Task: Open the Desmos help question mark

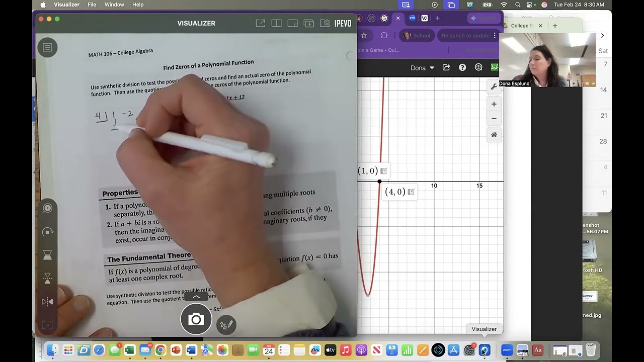Action: [x=462, y=67]
